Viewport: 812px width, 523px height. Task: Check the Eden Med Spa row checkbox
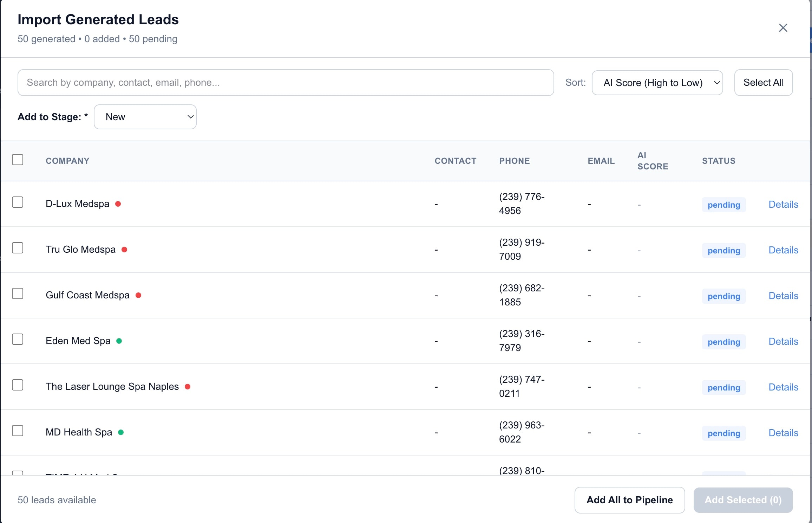(18, 339)
